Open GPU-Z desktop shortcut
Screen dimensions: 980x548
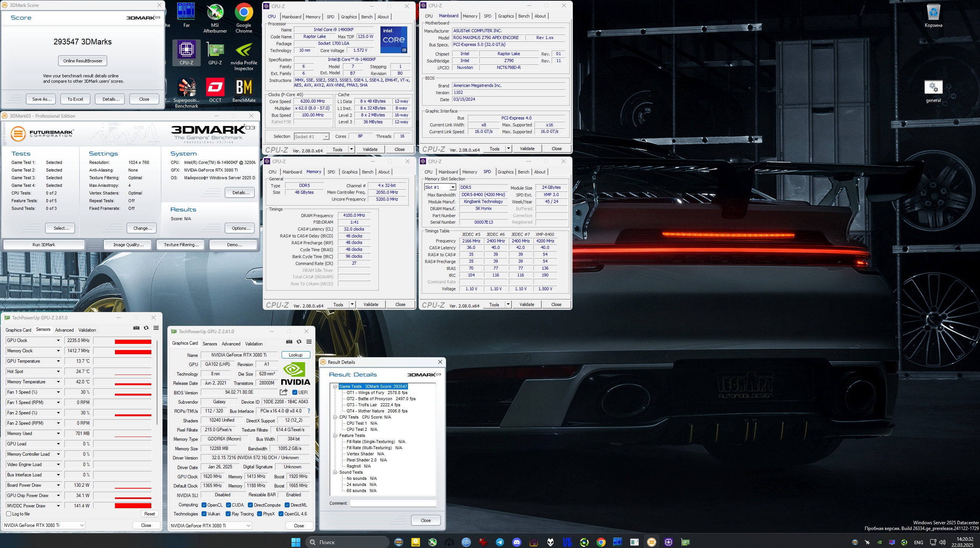pos(215,53)
